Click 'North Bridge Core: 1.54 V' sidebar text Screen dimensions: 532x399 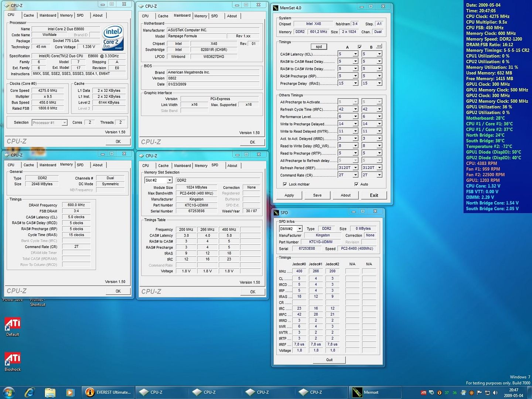pyautogui.click(x=492, y=203)
